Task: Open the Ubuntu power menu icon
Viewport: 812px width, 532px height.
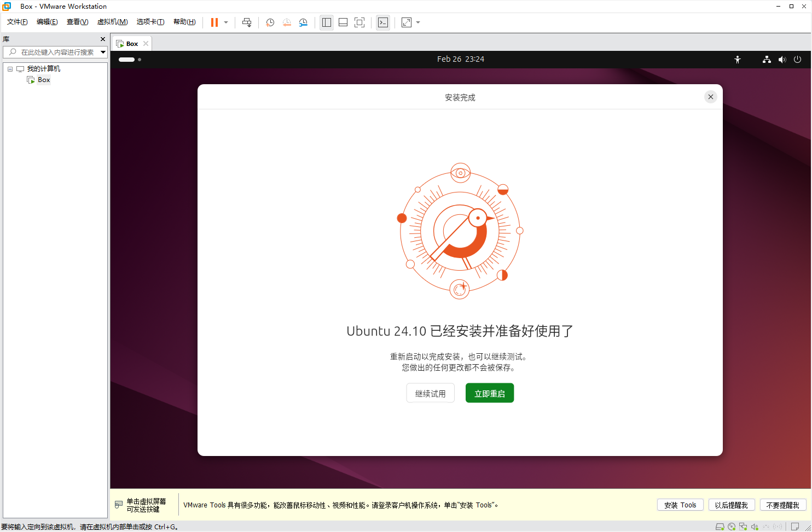Action: [x=797, y=60]
